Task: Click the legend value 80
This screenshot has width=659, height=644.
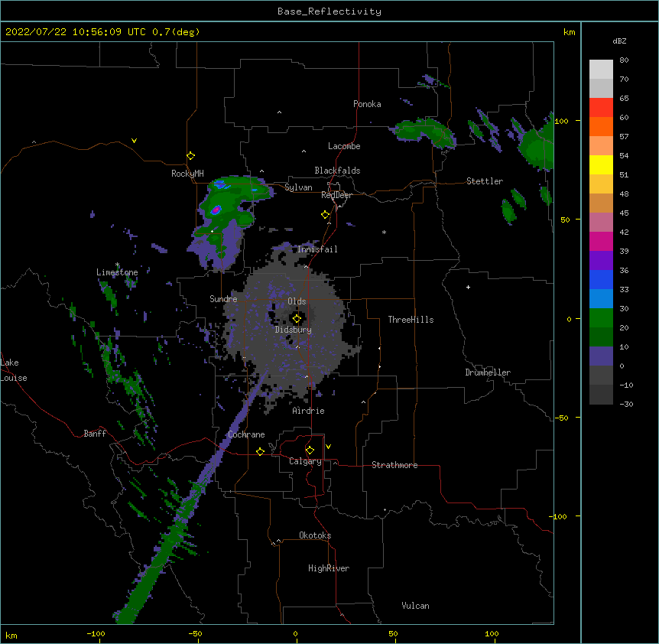Action: pos(624,60)
